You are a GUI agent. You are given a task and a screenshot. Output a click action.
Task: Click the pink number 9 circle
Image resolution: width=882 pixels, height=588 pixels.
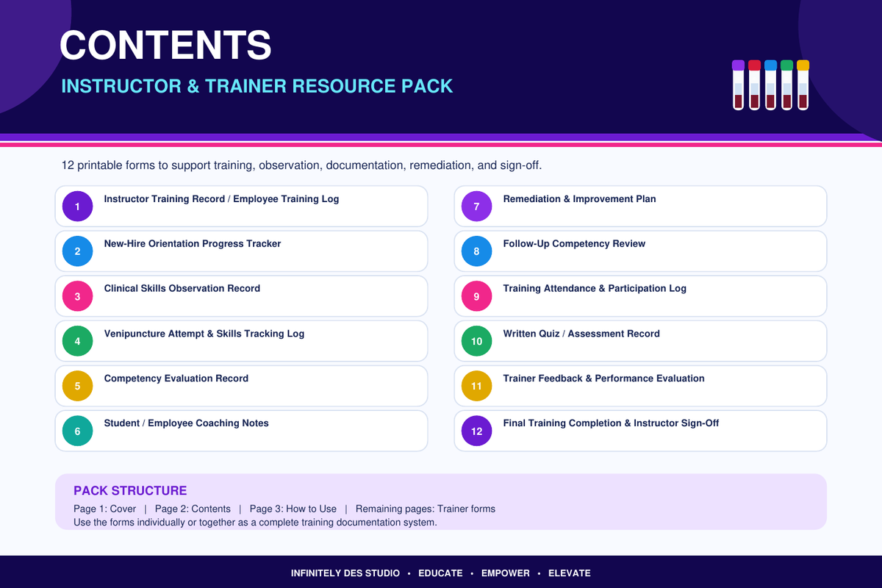pos(476,296)
